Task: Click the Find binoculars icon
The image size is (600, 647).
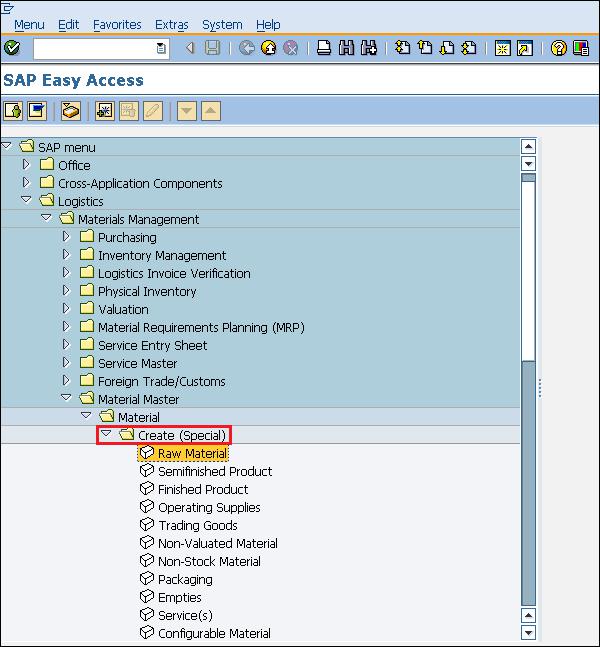Action: pyautogui.click(x=346, y=48)
